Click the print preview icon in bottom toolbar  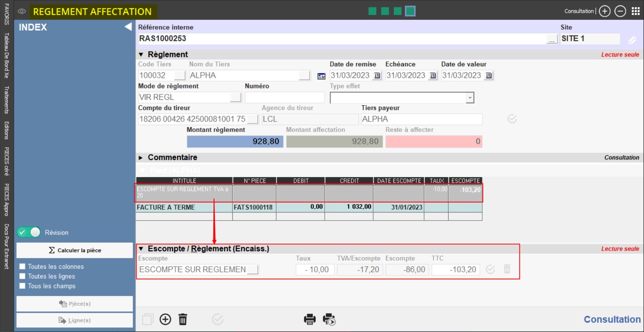click(x=329, y=319)
